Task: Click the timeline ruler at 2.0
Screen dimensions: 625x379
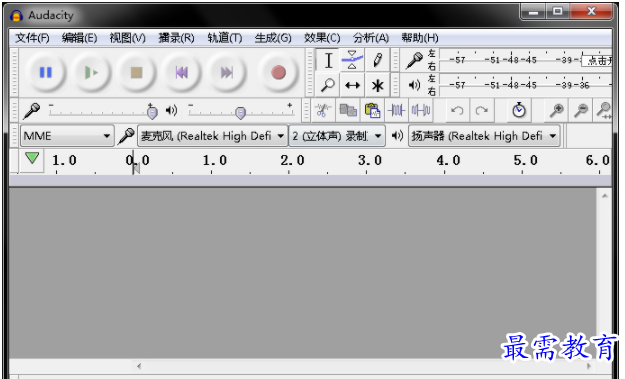Action: coord(292,160)
